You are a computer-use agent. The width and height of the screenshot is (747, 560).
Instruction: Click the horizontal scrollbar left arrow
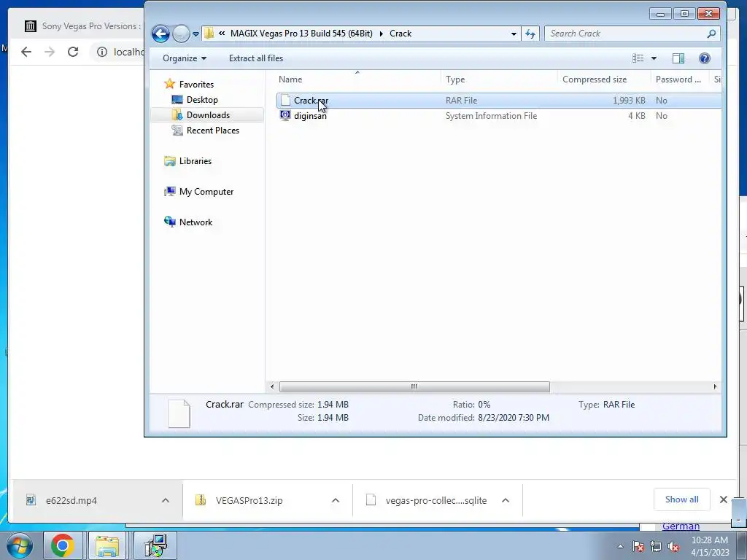(x=272, y=386)
